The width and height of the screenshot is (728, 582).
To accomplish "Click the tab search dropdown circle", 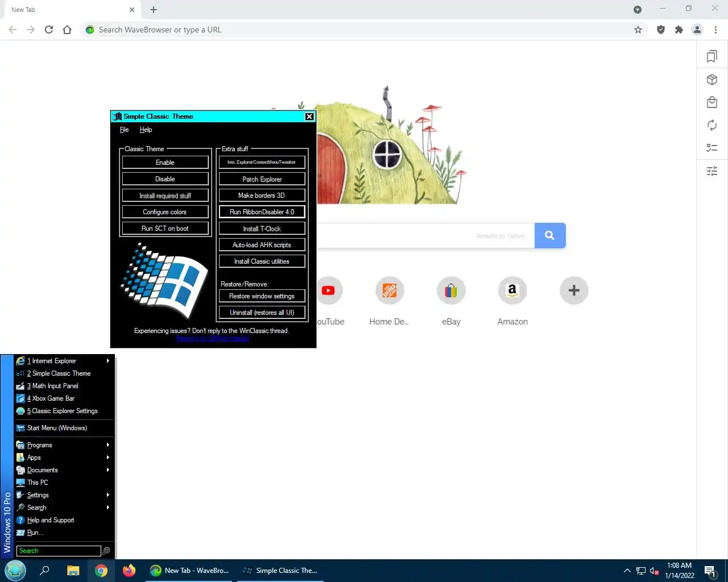I will 638,10.
